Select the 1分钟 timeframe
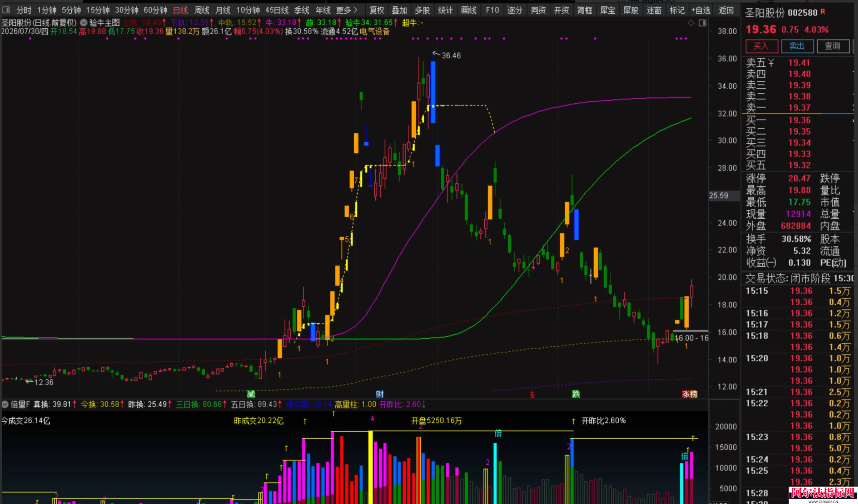 click(x=47, y=10)
